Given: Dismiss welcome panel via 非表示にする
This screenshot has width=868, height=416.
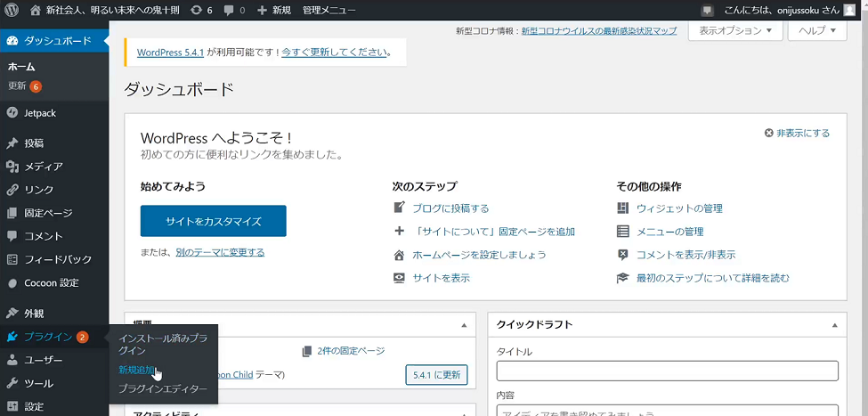Looking at the screenshot, I should pyautogui.click(x=797, y=133).
